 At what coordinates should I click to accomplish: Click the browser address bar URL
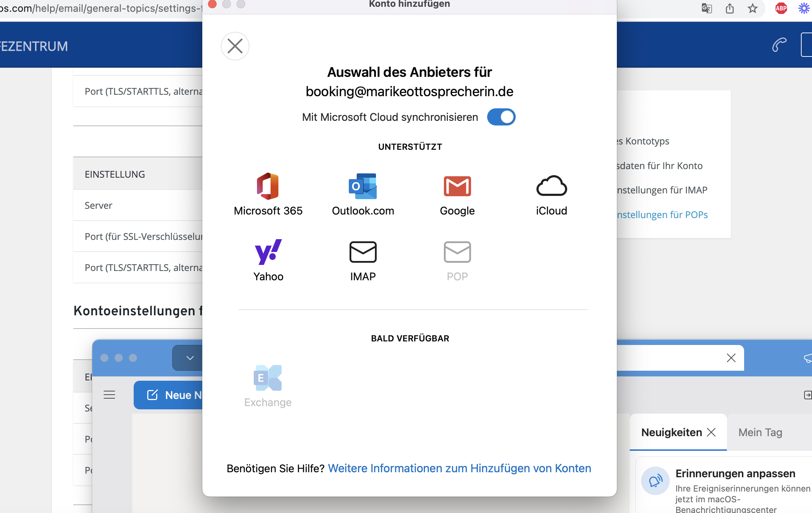click(x=101, y=8)
